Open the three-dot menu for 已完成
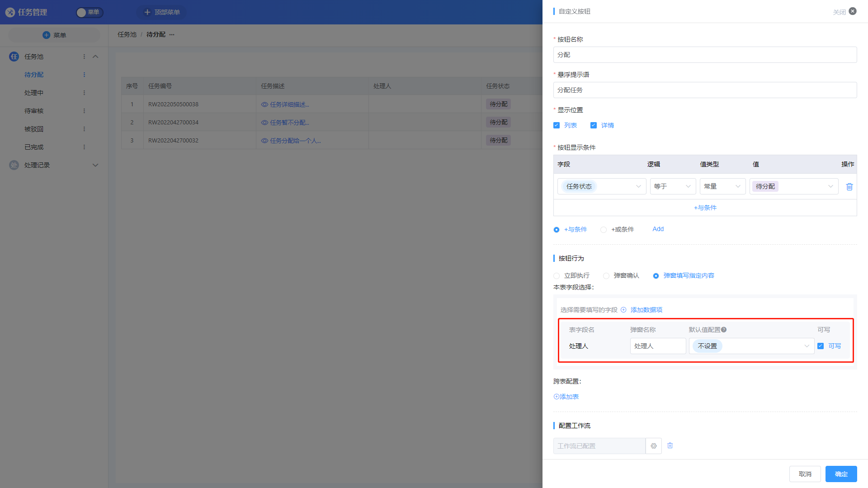Screen dimensions: 868x488 coord(84,147)
